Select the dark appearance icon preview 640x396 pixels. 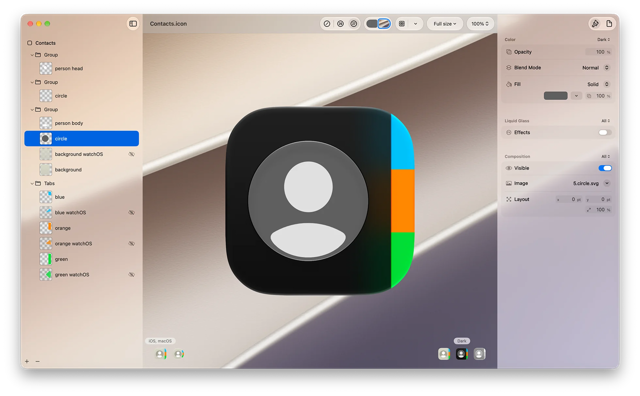(x=462, y=354)
